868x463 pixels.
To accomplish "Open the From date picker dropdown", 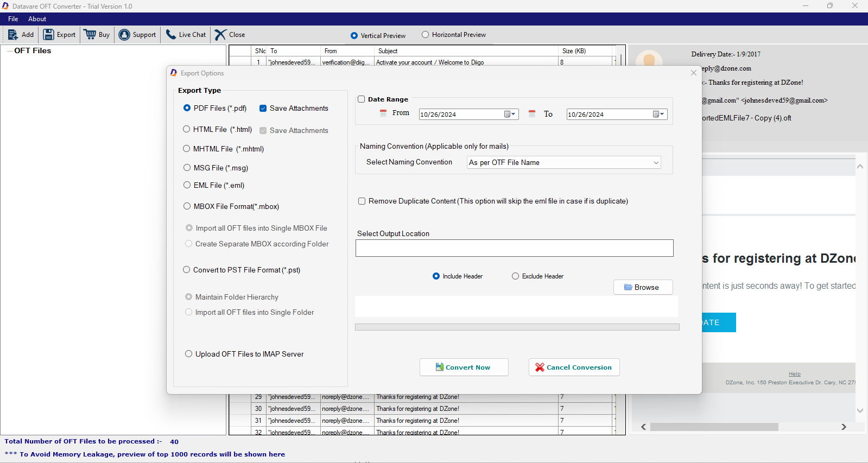I will (510, 114).
